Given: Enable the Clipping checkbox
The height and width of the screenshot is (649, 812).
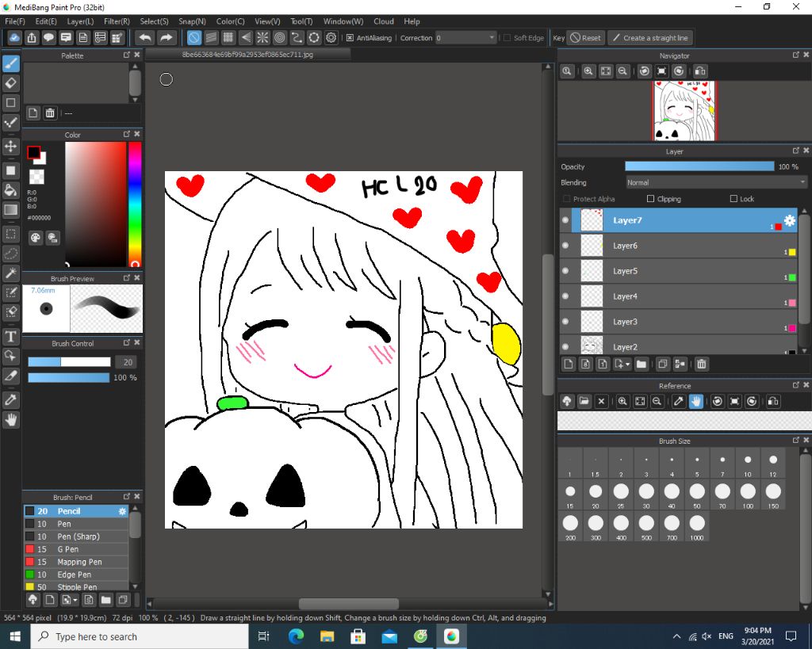Looking at the screenshot, I should click(650, 199).
